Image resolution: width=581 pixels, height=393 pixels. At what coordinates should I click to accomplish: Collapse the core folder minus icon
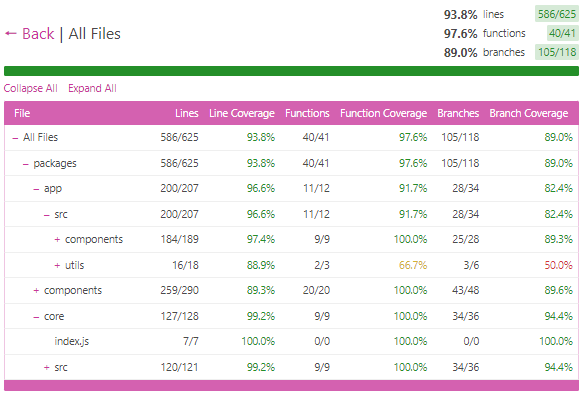coord(36,317)
